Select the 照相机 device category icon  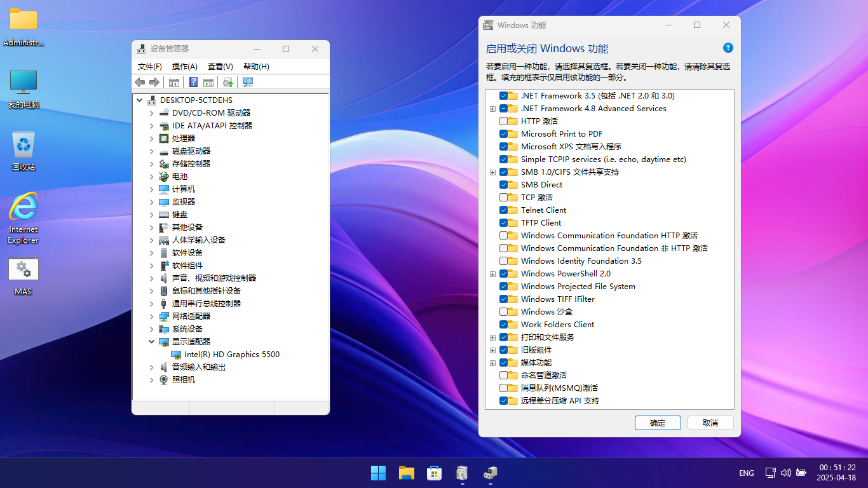pyautogui.click(x=164, y=379)
